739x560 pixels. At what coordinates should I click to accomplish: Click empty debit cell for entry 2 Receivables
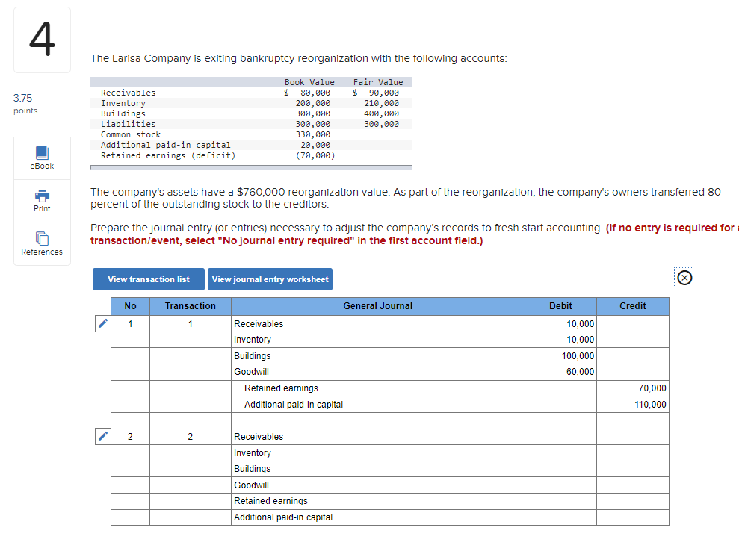(x=560, y=437)
